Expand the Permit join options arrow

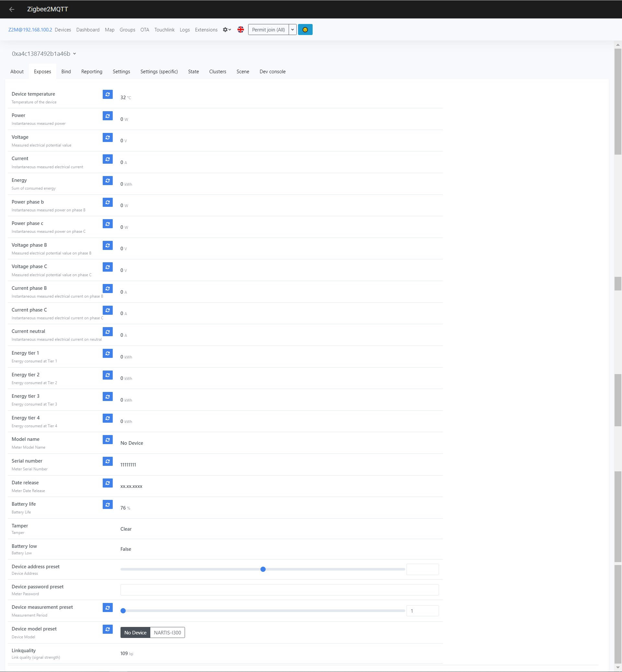293,29
